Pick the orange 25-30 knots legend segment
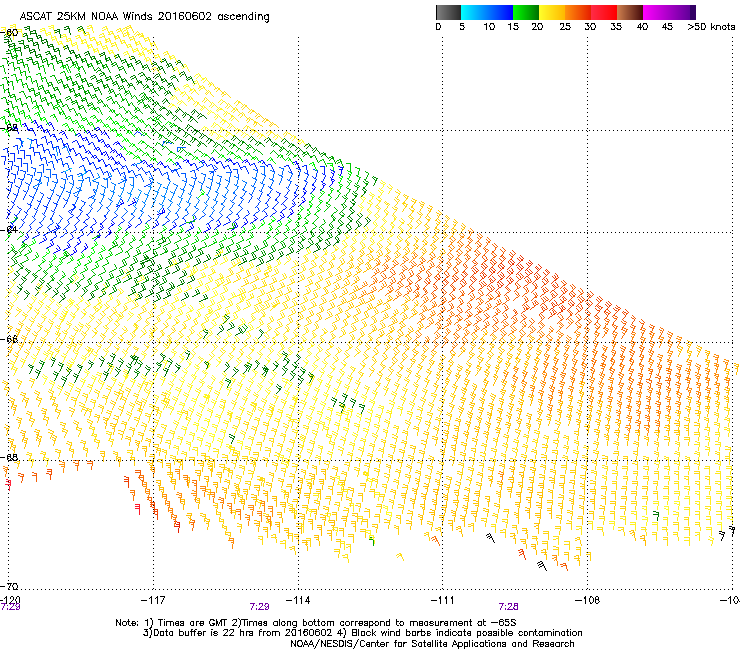Screen dimensions: 740x650 coord(578,12)
